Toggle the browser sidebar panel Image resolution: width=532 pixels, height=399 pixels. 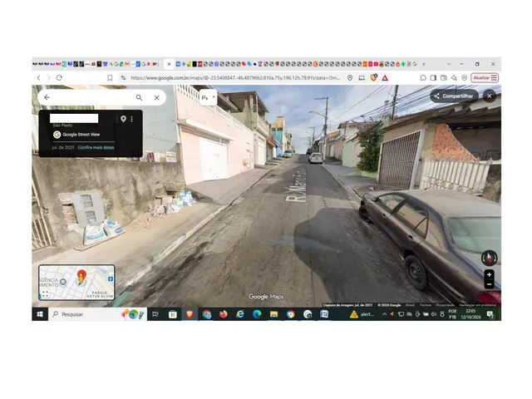(x=433, y=77)
